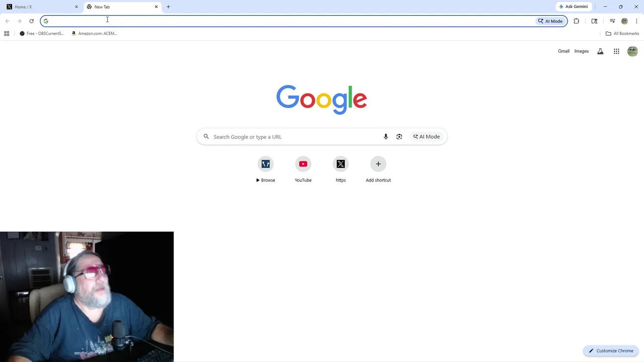Expand the All Bookmarks folder
Screen dimensions: 644x362
pos(622,34)
